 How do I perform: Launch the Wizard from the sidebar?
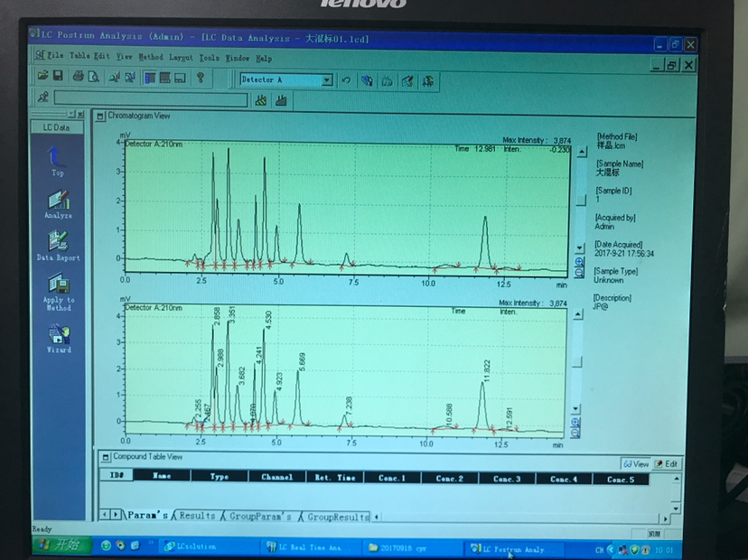[x=59, y=339]
